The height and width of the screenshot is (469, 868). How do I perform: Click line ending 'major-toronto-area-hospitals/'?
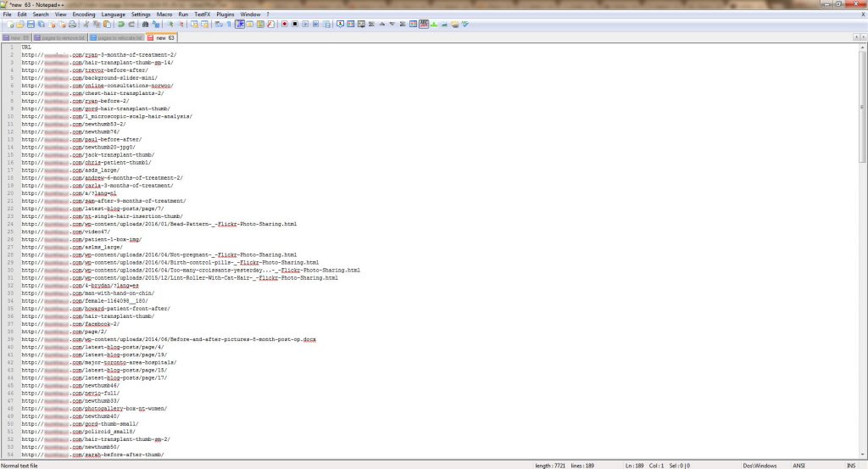99,363
